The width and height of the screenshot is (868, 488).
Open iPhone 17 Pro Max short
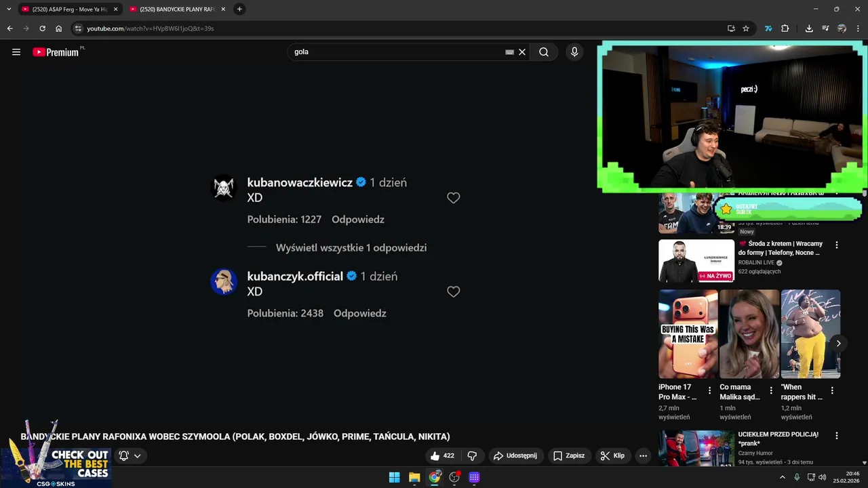pyautogui.click(x=688, y=334)
